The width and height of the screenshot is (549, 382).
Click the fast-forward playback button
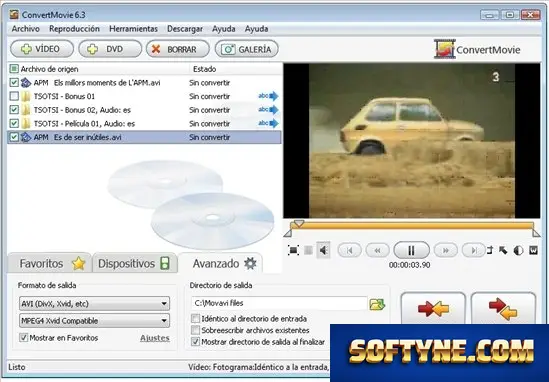click(445, 250)
